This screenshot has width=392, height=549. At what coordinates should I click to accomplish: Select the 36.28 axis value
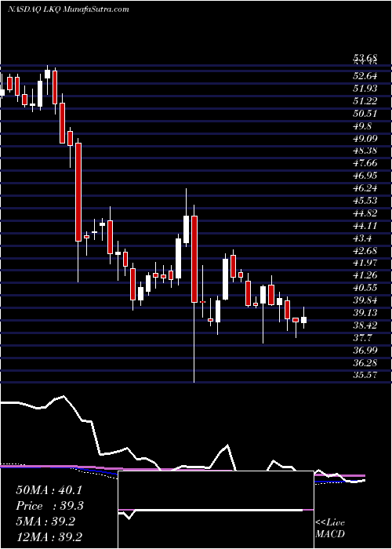(365, 362)
